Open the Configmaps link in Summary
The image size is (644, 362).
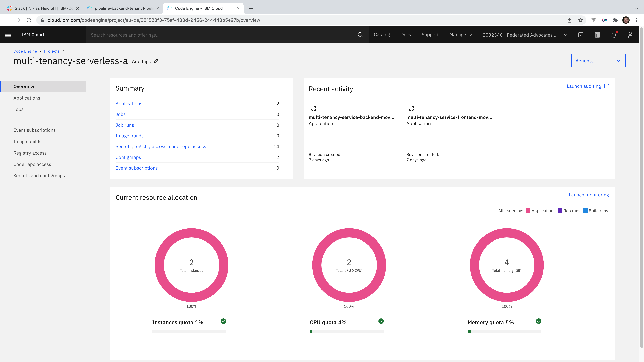(128, 157)
